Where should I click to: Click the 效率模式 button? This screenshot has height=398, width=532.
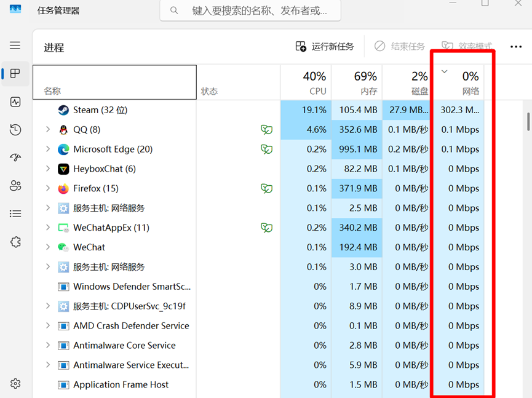click(x=467, y=46)
